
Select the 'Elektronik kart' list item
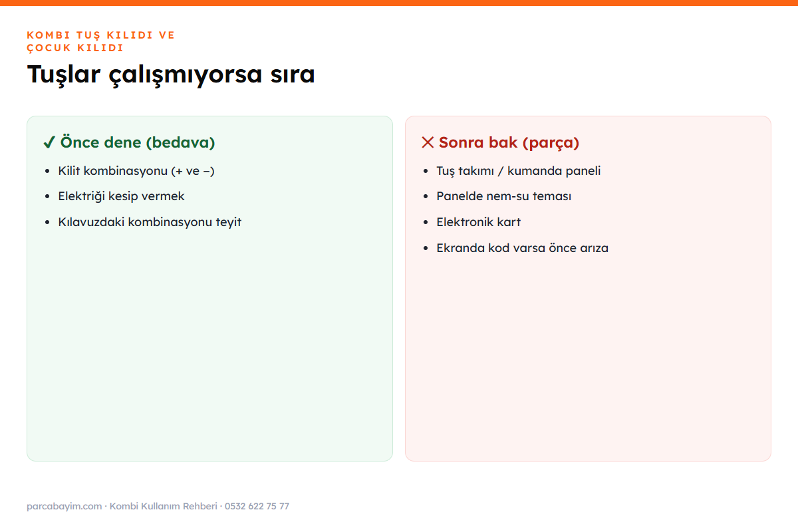pyautogui.click(x=479, y=222)
